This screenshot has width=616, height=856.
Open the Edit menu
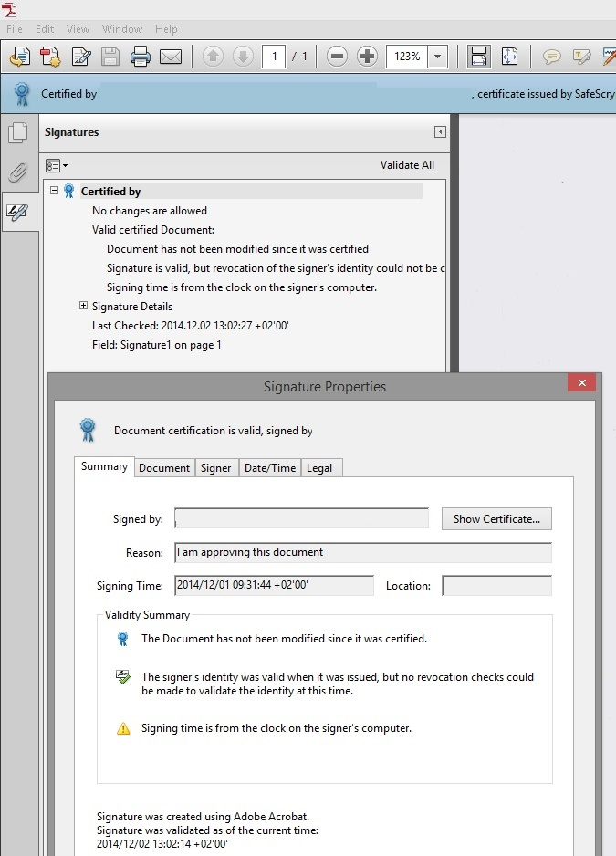[45, 29]
